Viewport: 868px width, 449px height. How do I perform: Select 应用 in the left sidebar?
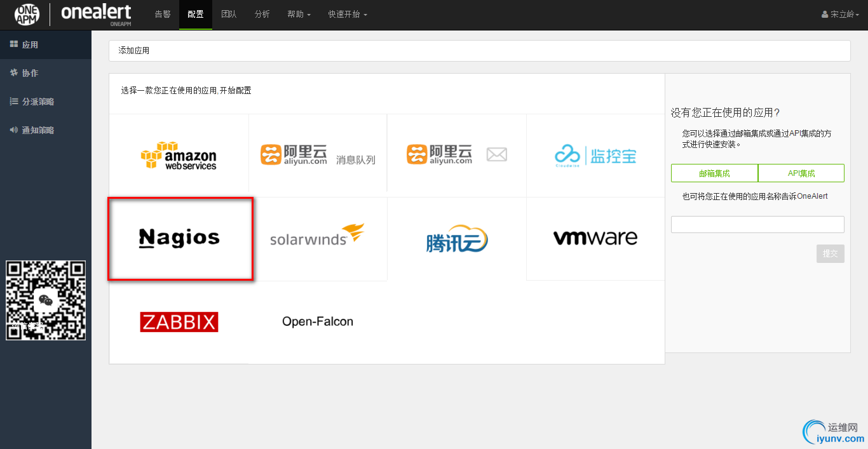coord(46,44)
